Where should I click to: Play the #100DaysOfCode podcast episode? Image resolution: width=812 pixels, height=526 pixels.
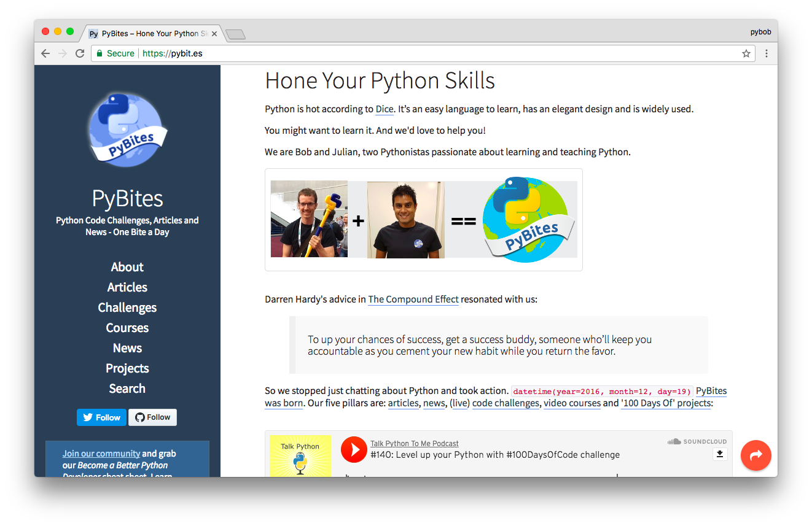tap(354, 449)
